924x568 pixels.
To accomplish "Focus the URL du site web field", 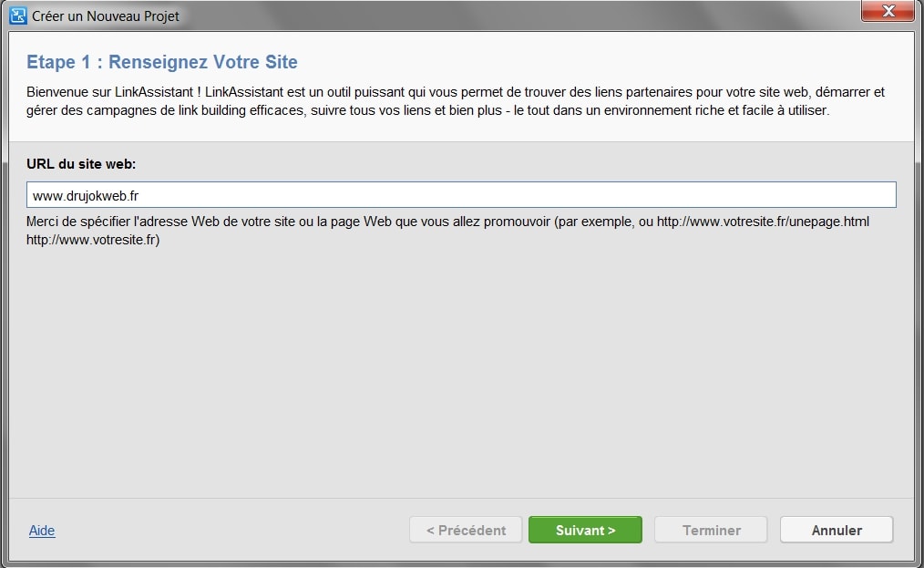I will pos(461,194).
